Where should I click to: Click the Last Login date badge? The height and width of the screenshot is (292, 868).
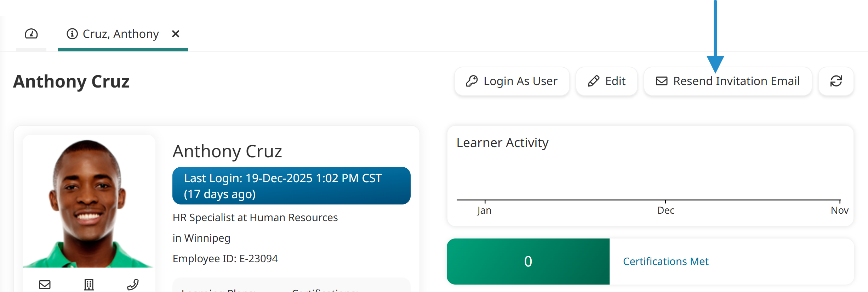(x=291, y=186)
